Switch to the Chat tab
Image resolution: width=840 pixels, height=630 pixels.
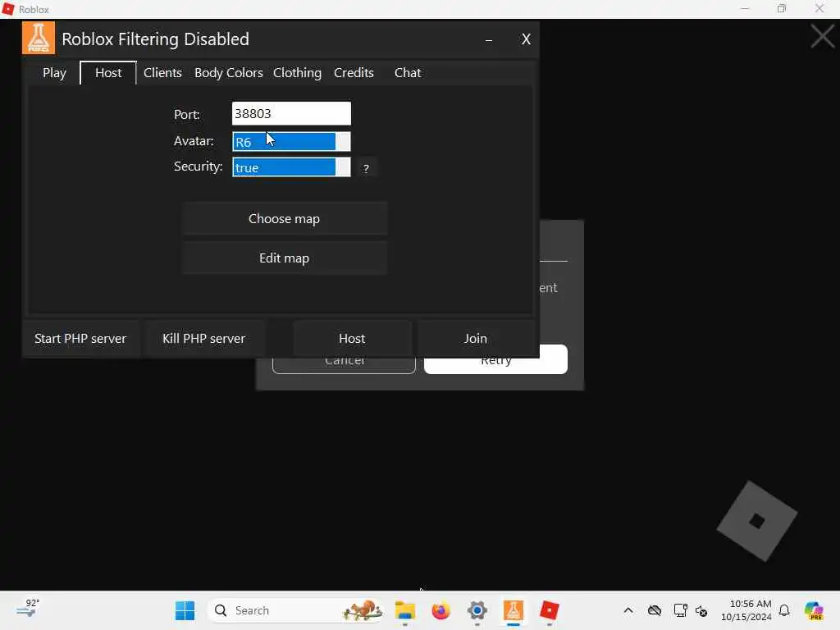(x=408, y=73)
